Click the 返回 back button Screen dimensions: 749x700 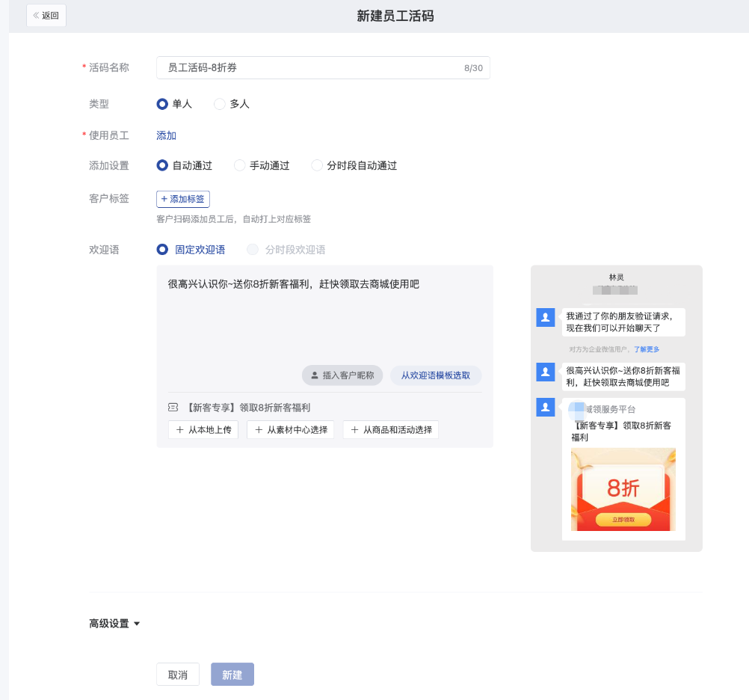[46, 15]
